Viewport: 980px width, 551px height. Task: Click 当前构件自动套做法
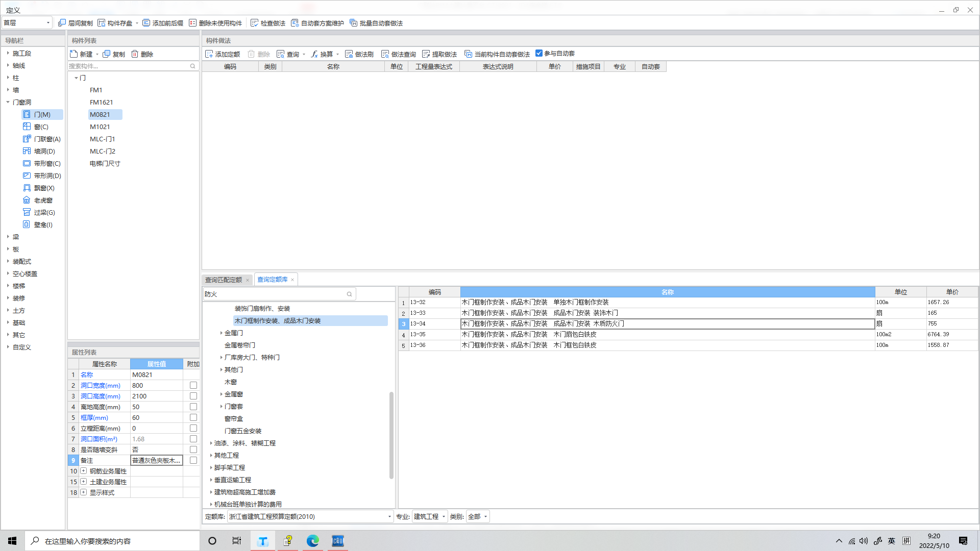[497, 54]
